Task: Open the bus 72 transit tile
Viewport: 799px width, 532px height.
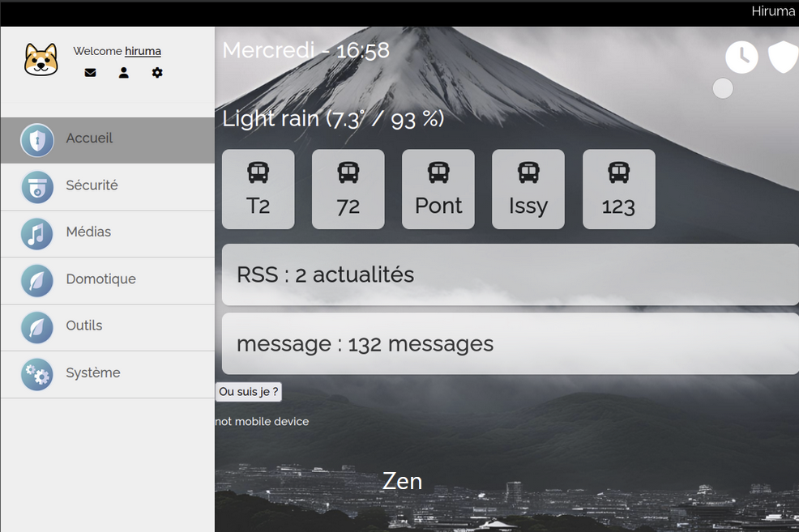Action: coord(348,189)
